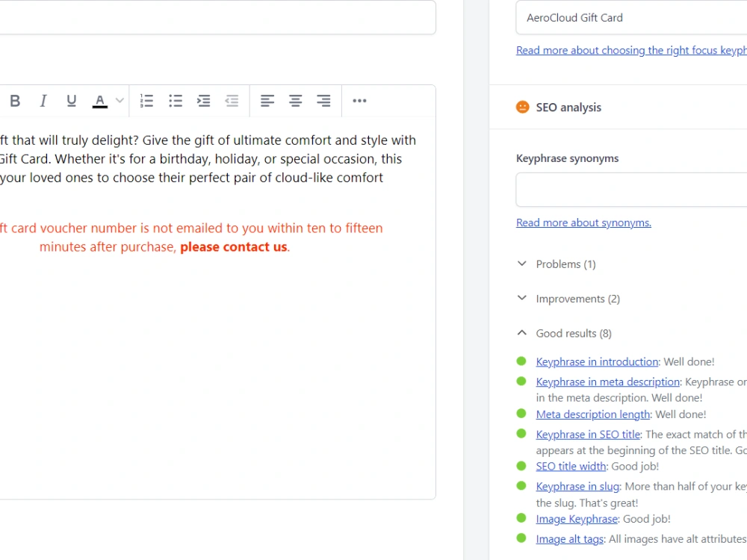This screenshot has width=747, height=560.
Task: Click the green bullet beside Keyphrase in slug
Action: pos(521,486)
